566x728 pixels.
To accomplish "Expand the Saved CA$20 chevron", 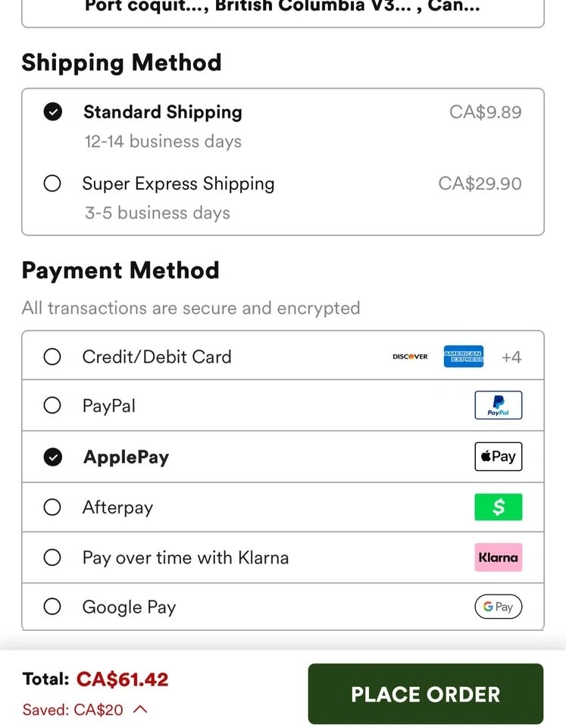I will (140, 710).
